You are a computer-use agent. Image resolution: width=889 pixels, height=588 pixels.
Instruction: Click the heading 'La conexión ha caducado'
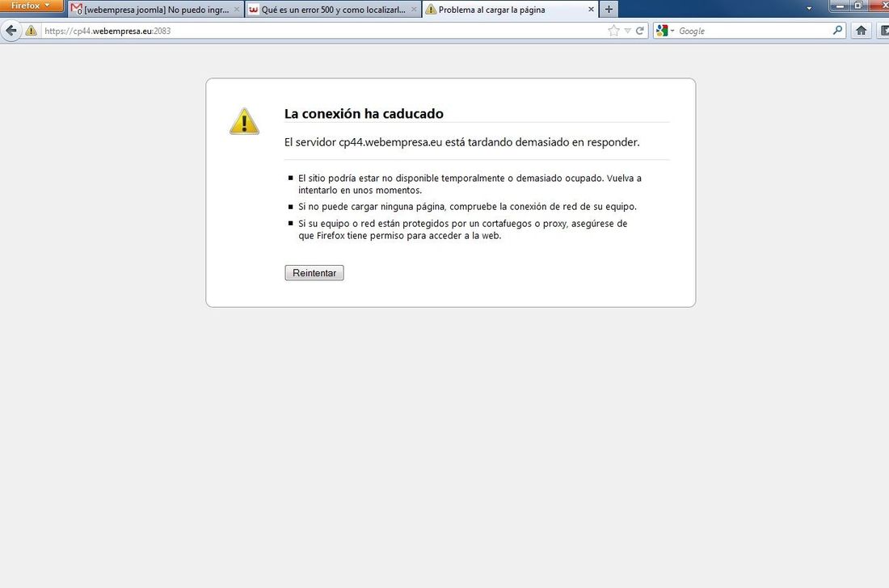click(x=364, y=113)
